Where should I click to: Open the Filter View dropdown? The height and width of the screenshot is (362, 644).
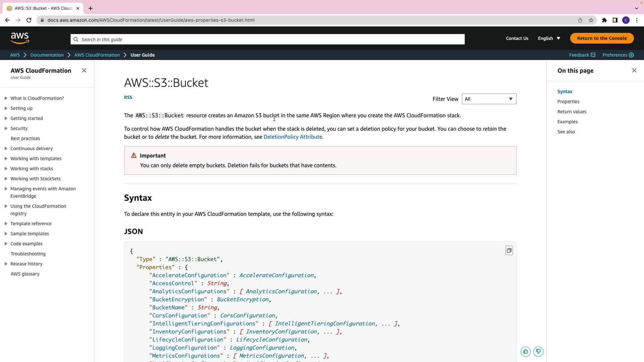point(489,99)
